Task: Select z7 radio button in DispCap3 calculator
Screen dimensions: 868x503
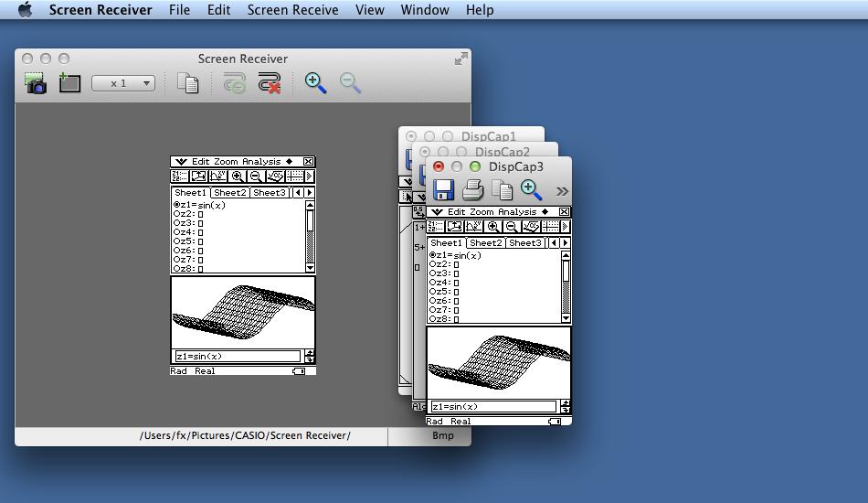Action: point(432,310)
